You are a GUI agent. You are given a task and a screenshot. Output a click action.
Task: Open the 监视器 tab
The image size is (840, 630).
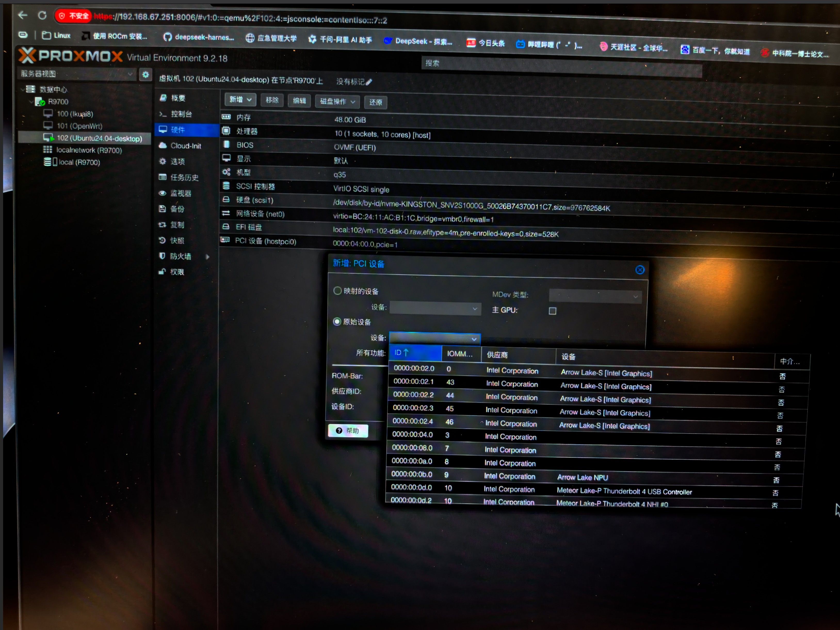[186, 193]
